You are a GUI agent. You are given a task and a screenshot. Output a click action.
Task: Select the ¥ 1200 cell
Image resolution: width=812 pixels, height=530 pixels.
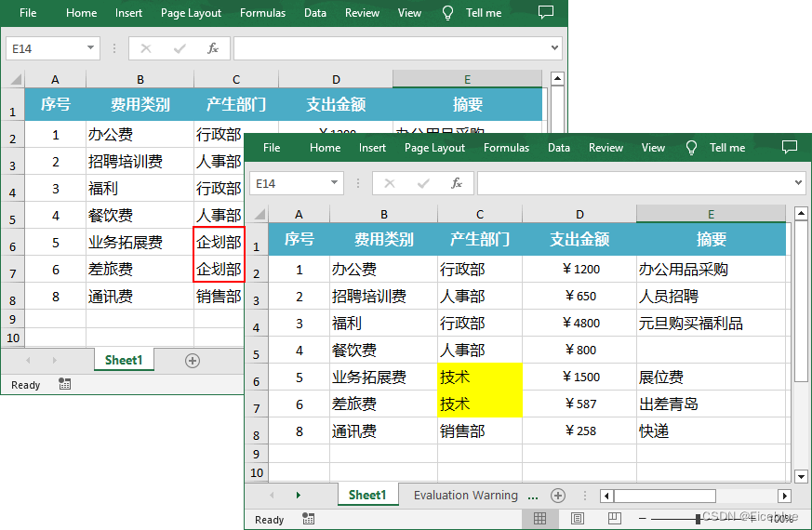point(579,269)
